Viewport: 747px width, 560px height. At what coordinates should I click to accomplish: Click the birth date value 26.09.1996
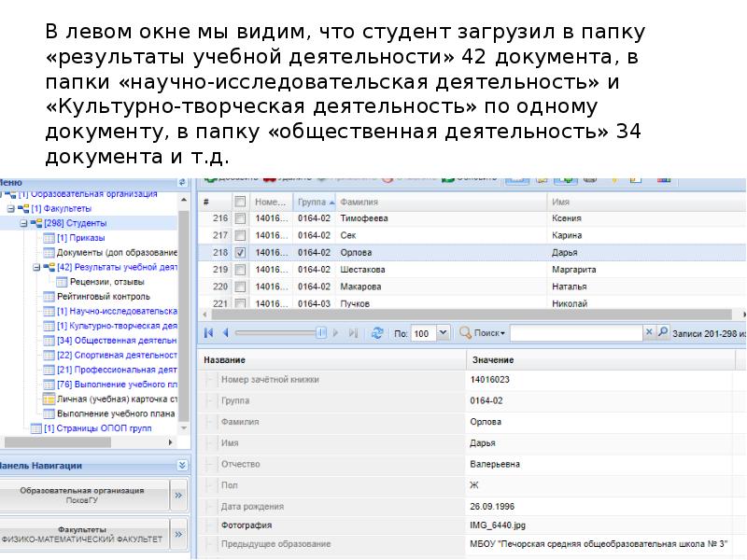pos(492,506)
